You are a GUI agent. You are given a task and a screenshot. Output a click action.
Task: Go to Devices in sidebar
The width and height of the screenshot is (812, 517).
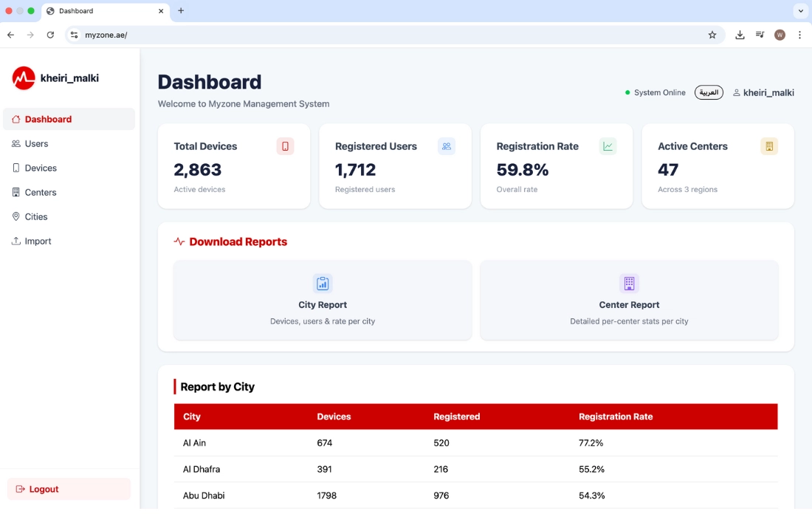coord(41,168)
